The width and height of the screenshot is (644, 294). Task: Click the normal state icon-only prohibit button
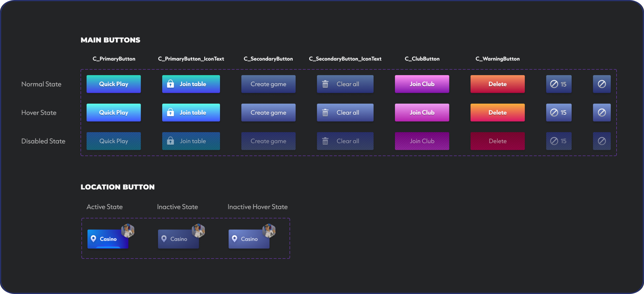tap(602, 84)
